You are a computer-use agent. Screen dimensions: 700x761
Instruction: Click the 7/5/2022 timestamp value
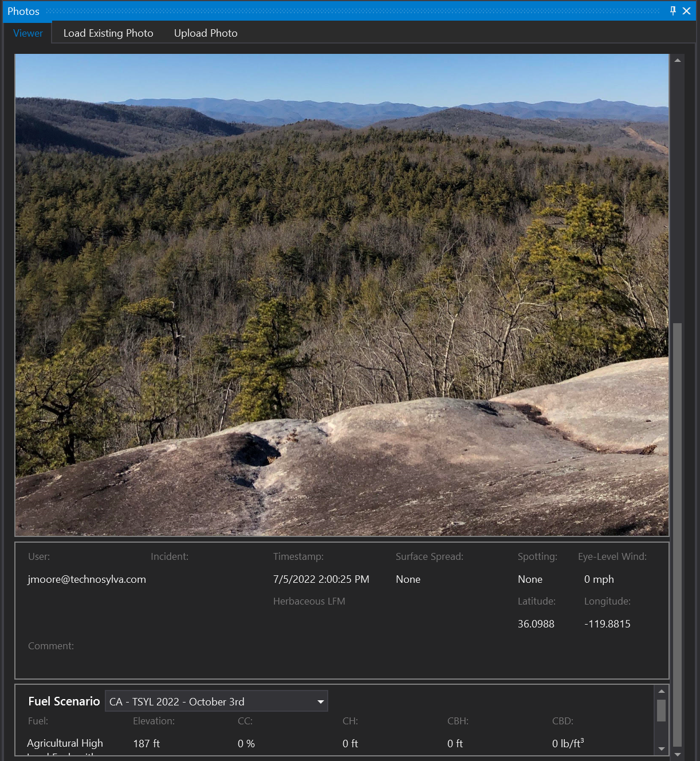[321, 579]
